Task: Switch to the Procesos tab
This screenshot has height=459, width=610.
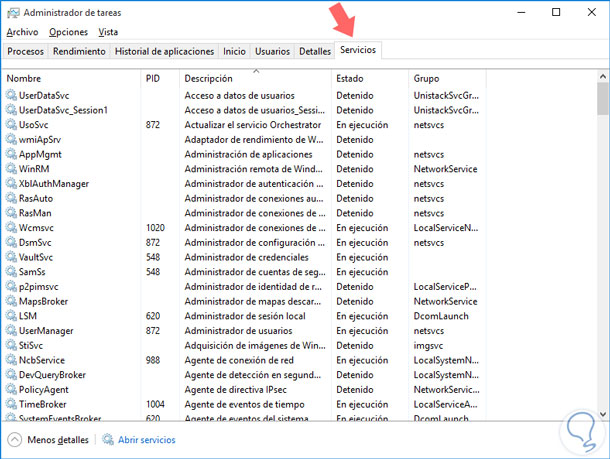Action: coord(25,51)
